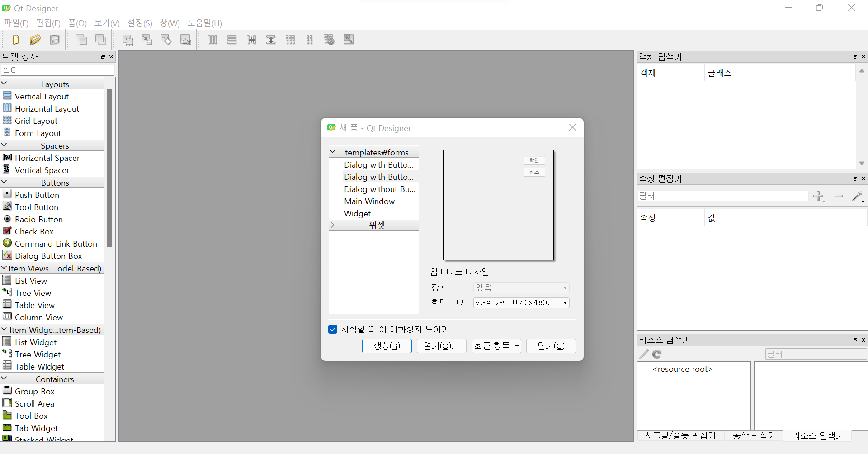Click the edit resources pencil icon

point(644,354)
